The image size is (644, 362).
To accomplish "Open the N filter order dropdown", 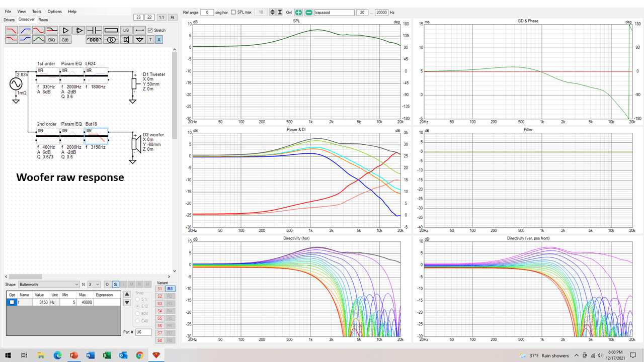I will (94, 285).
